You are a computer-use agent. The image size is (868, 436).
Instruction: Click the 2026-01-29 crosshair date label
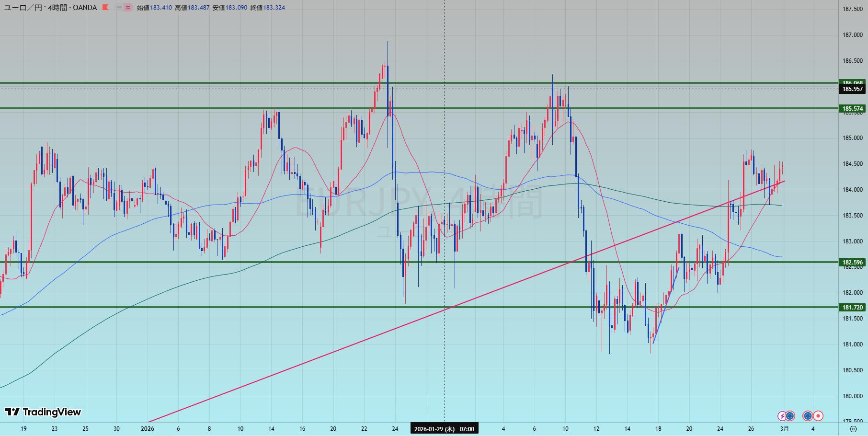pos(444,429)
